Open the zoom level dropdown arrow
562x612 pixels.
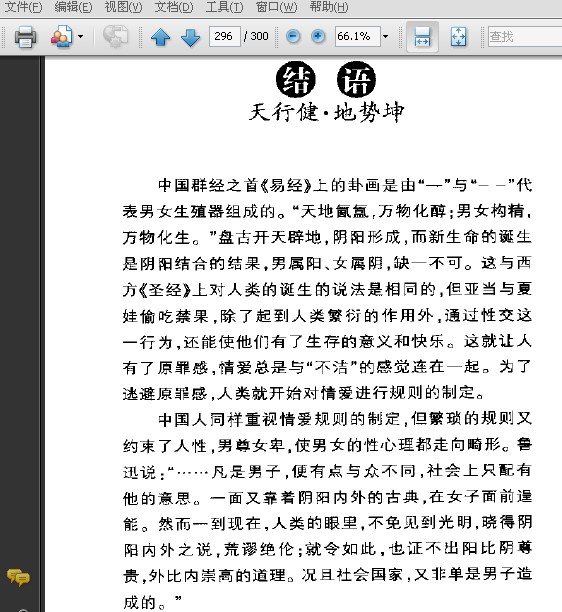pyautogui.click(x=386, y=37)
